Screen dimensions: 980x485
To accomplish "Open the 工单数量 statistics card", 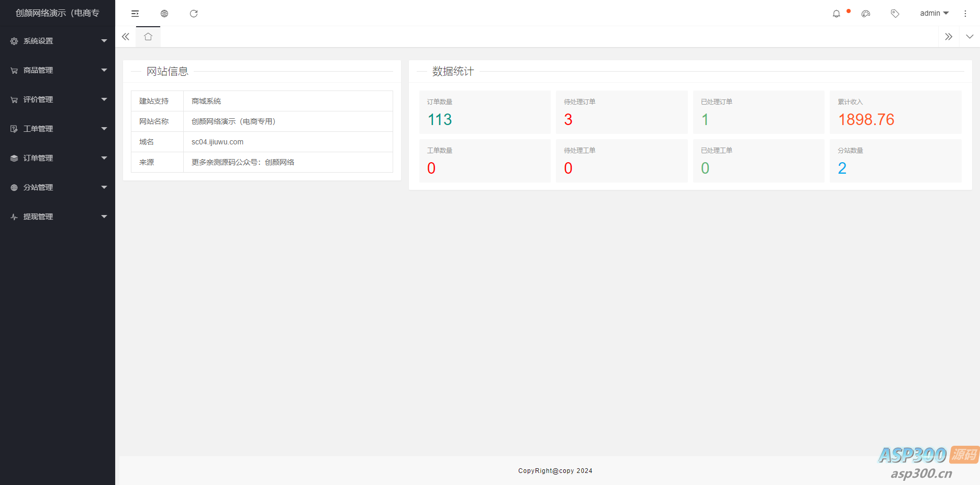I will [485, 161].
